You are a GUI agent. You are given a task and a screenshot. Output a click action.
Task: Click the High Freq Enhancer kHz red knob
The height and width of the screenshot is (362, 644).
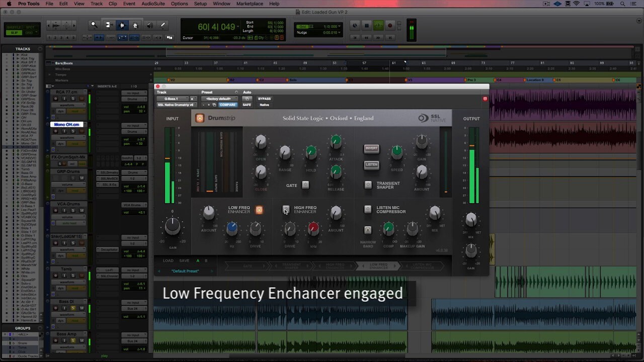coord(313,229)
